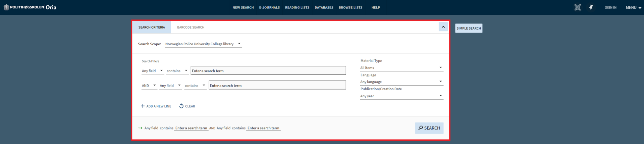Click first row search term input
Viewport: 644px width, 144px height.
coord(268,70)
